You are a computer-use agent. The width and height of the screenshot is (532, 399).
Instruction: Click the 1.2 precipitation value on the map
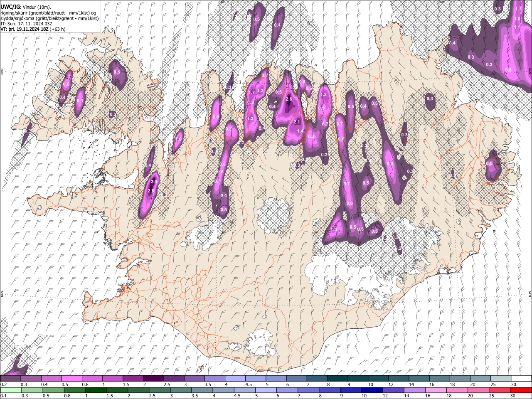[251, 102]
